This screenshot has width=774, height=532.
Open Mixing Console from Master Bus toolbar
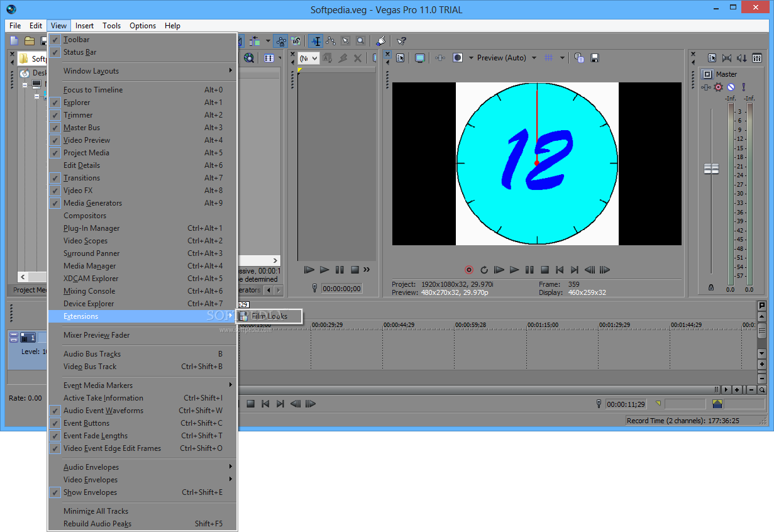click(x=757, y=58)
